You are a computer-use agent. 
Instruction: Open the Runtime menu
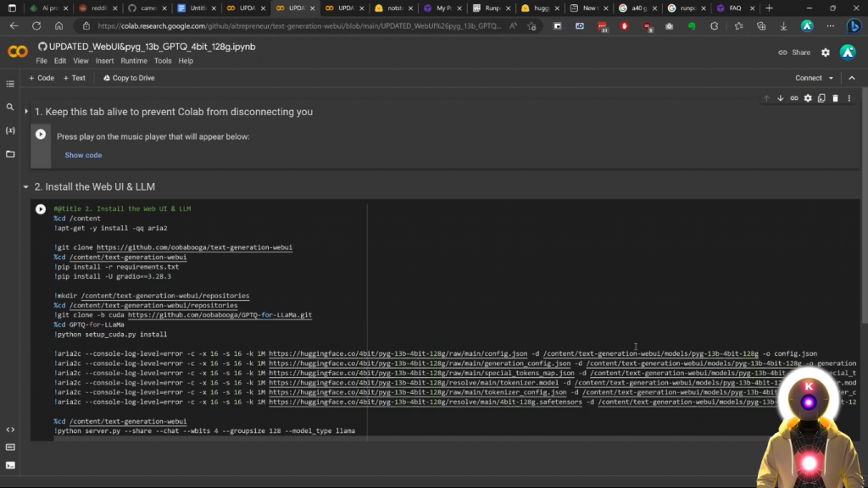click(x=134, y=61)
